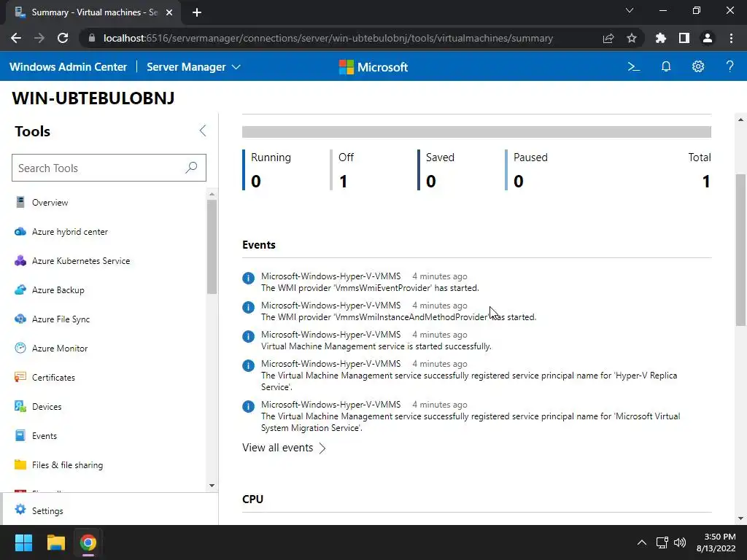Image resolution: width=747 pixels, height=560 pixels.
Task: Open the Server Manager dropdown
Action: pos(193,67)
